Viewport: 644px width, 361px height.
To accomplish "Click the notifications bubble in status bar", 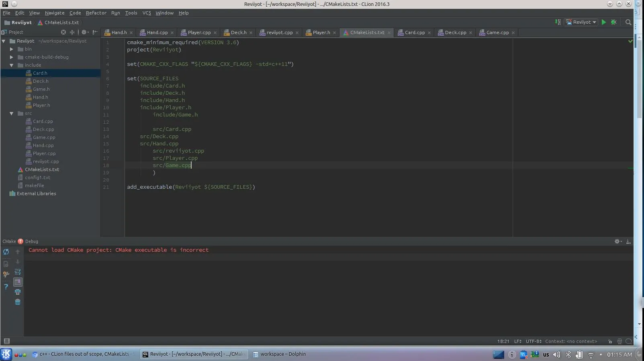I will tap(629, 341).
